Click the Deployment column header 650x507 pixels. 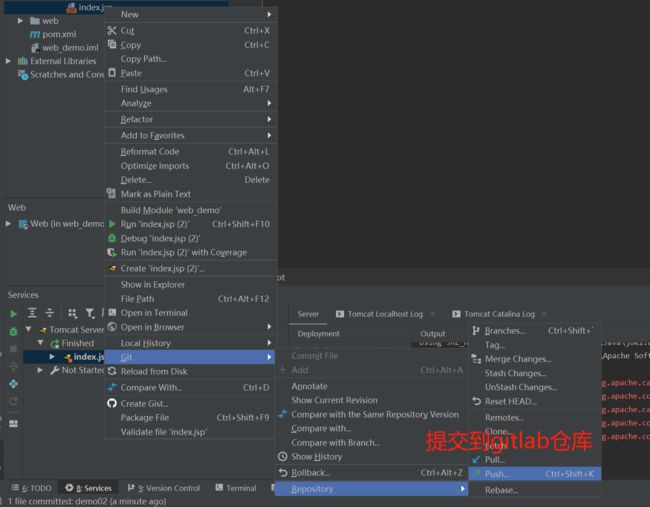[x=318, y=333]
